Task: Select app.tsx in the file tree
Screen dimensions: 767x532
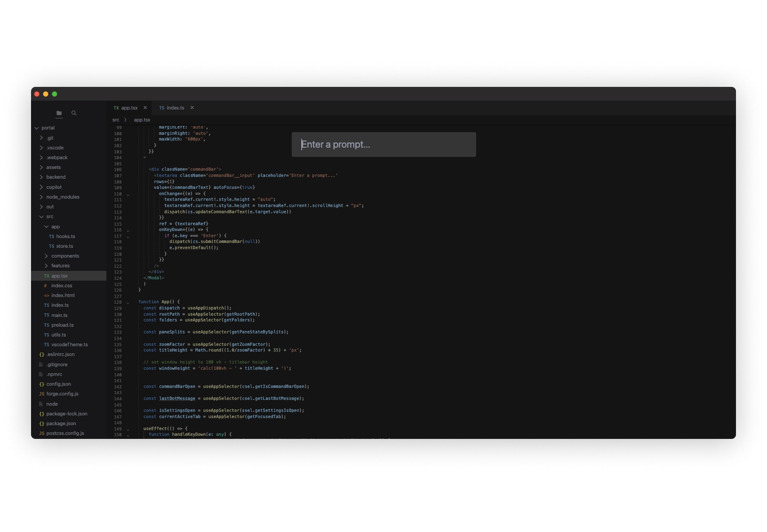Action: tap(69, 276)
